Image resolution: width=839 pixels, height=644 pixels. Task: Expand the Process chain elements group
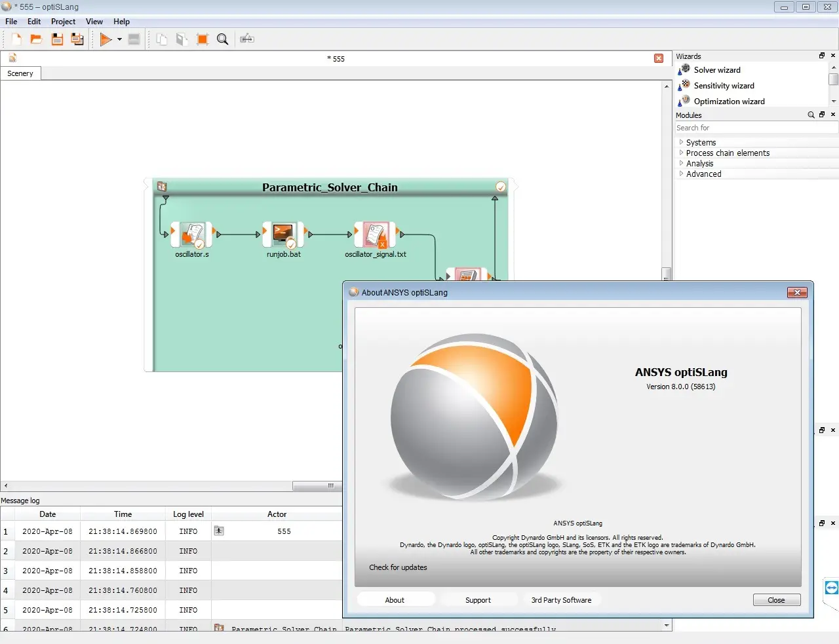[681, 153]
